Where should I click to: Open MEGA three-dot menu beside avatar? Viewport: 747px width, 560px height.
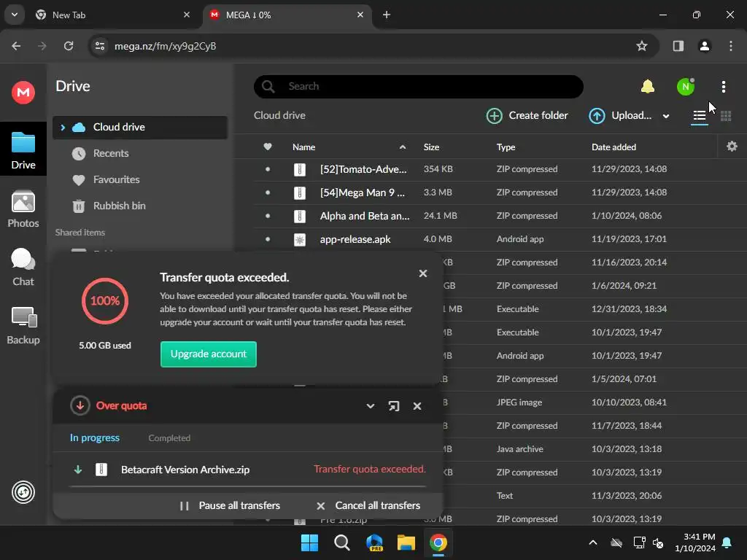coord(724,86)
